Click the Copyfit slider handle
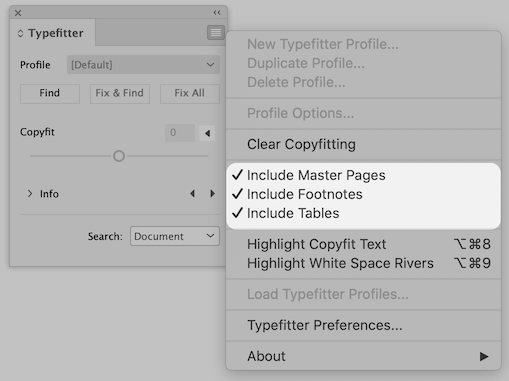The image size is (509, 381). pos(119,156)
